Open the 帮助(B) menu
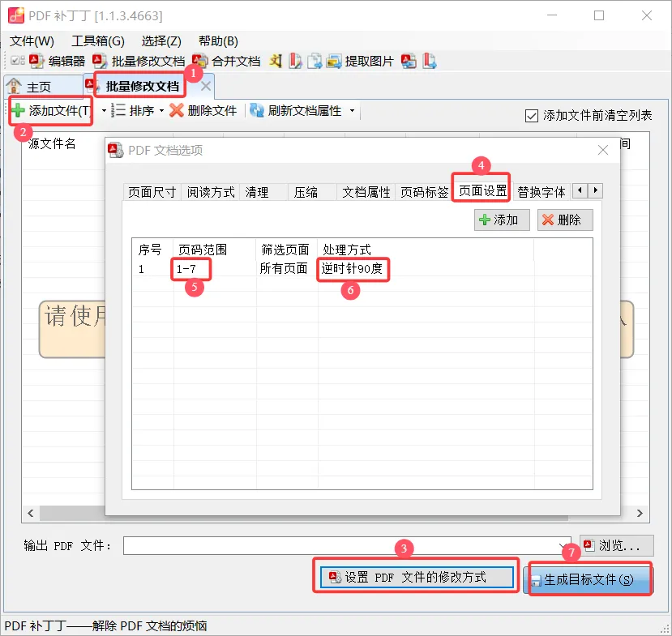 [x=218, y=41]
